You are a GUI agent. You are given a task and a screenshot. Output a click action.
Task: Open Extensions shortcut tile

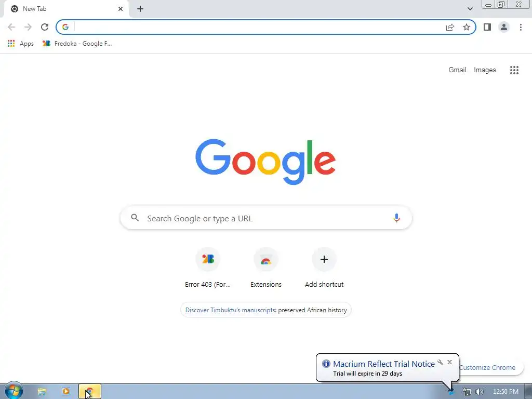(x=265, y=268)
